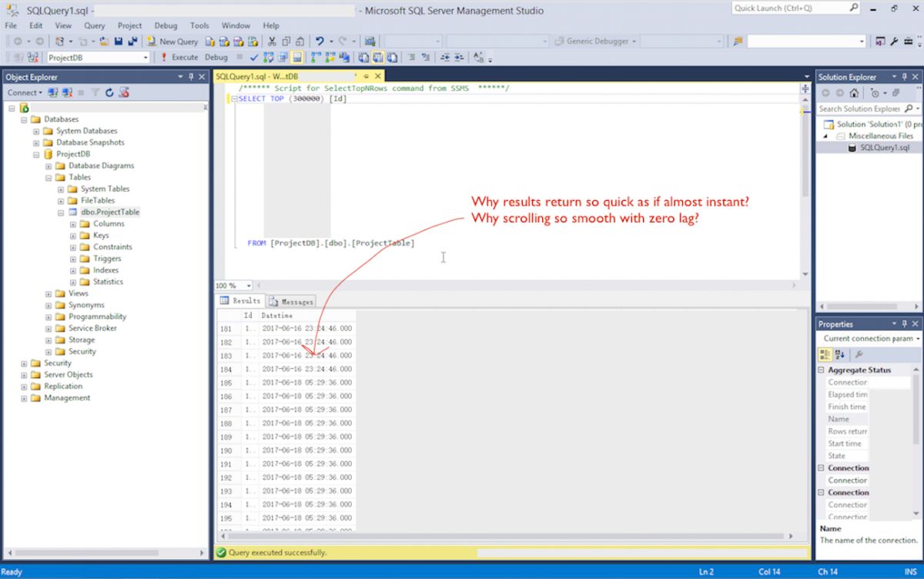Viewport: 924px width, 579px height.
Task: Click Comment out selected lines icon
Action: pos(412,58)
